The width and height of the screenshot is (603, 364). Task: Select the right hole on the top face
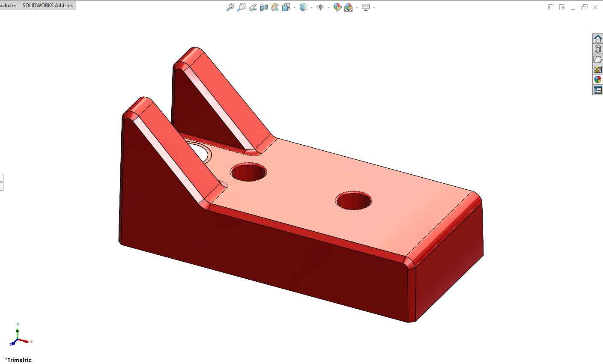pyautogui.click(x=354, y=200)
